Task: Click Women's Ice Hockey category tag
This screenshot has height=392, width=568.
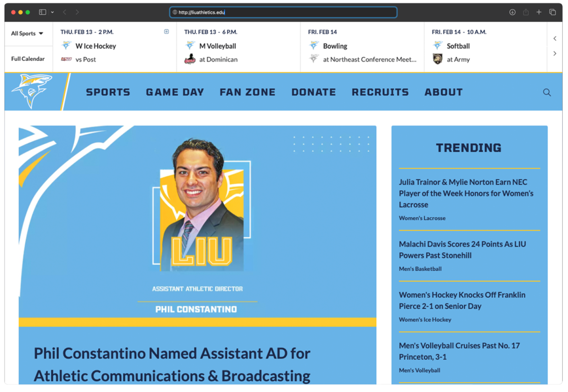Action: [x=425, y=320]
